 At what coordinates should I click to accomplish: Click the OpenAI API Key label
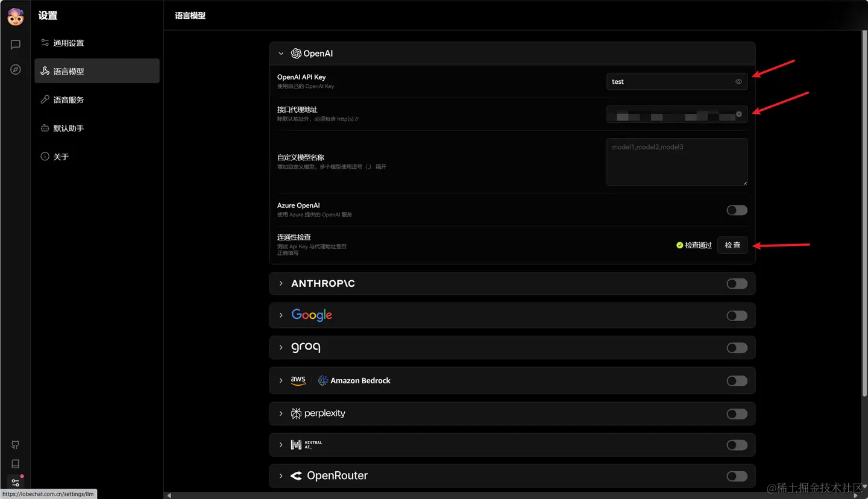click(x=301, y=77)
